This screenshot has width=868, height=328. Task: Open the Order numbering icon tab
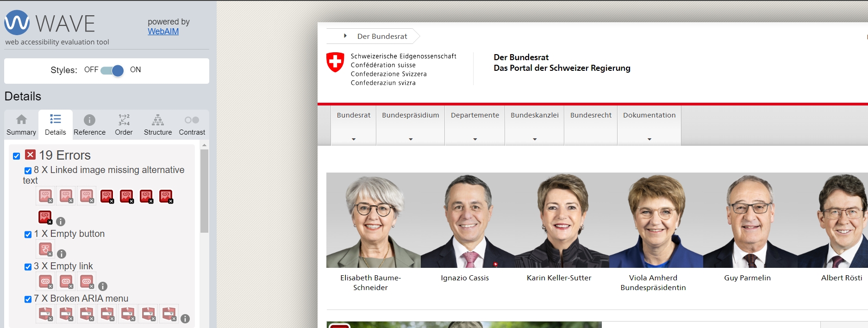(x=124, y=120)
